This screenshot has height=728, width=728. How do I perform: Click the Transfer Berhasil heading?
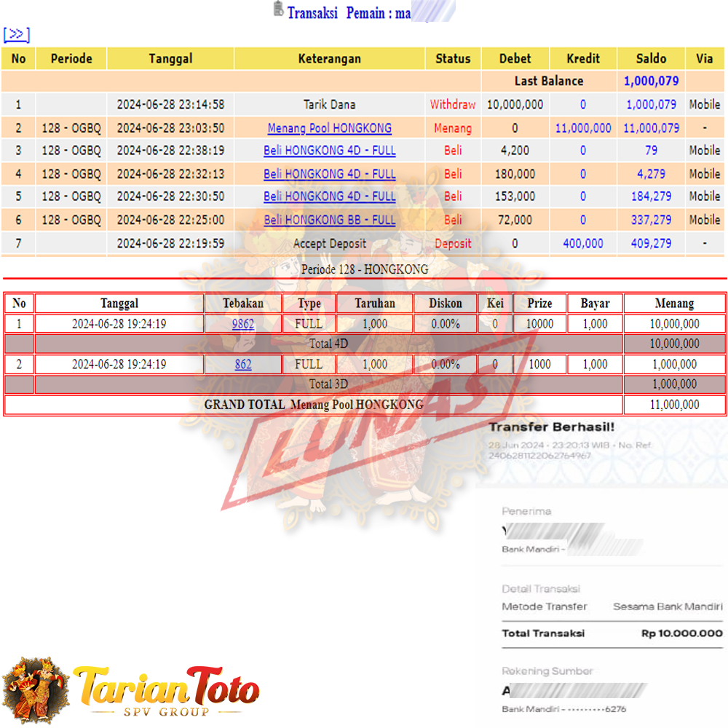pyautogui.click(x=551, y=427)
